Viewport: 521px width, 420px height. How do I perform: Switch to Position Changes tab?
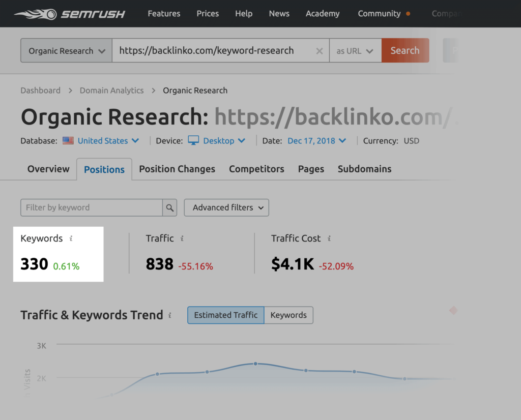[177, 169]
